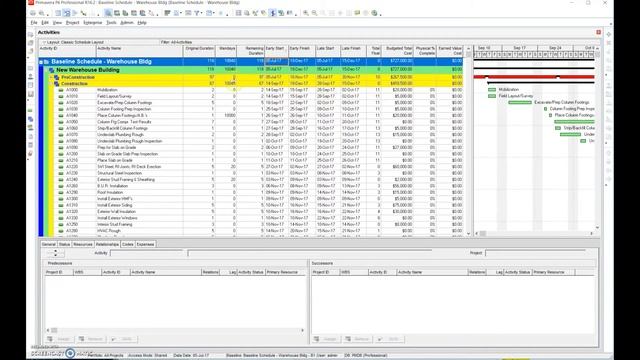Click the Project input field in the details pane
This screenshot has width=640, height=360.
coord(535,253)
